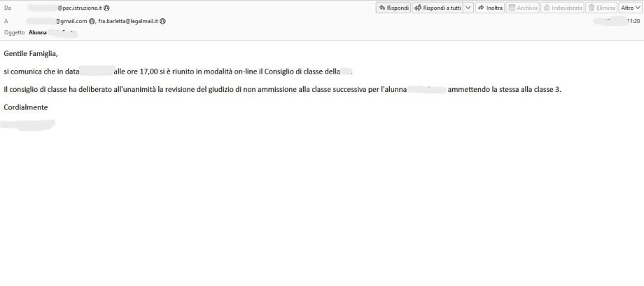This screenshot has width=644, height=286.
Task: Forward the message with Inoltra
Action: tap(490, 8)
